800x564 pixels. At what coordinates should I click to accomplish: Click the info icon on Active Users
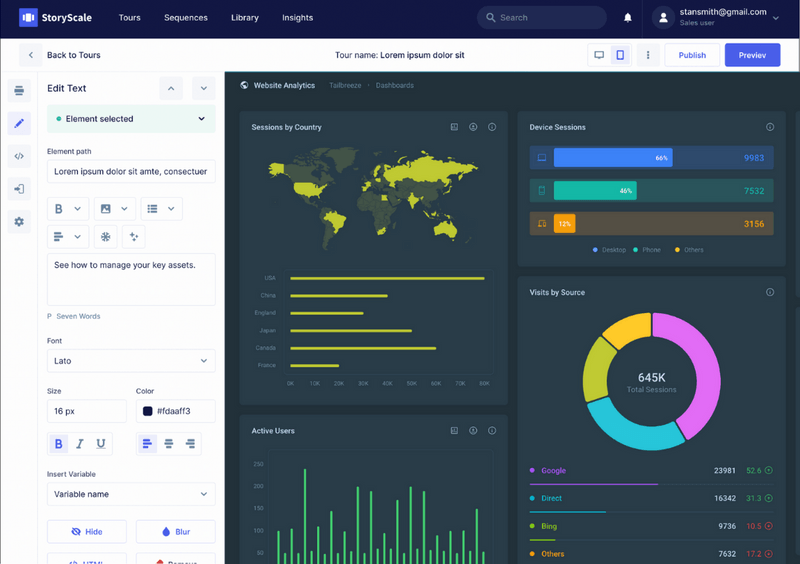point(492,431)
